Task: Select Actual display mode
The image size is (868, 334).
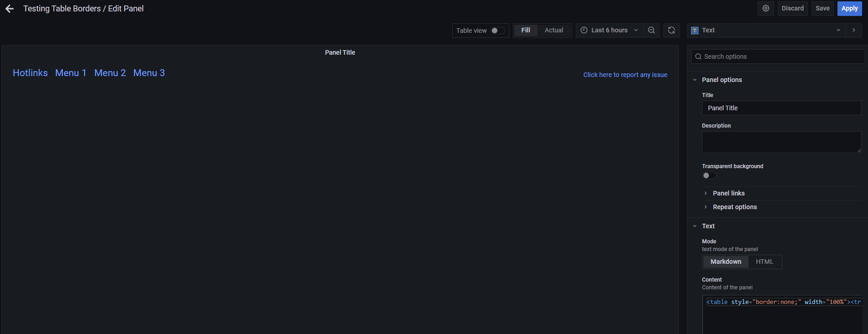Action: 554,30
